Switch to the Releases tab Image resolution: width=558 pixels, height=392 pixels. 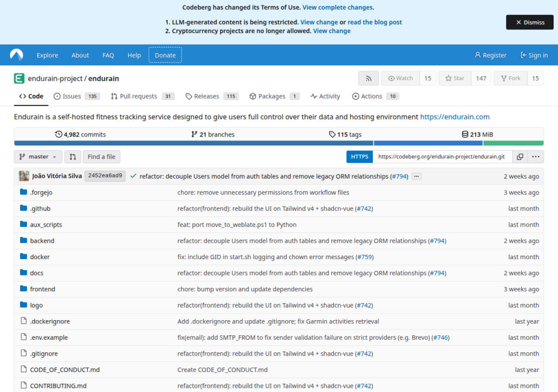(x=212, y=96)
